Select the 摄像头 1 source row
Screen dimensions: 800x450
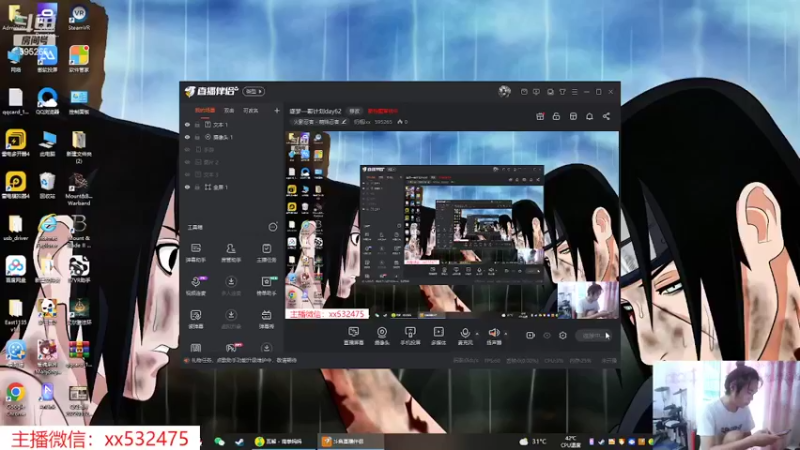[x=232, y=137]
